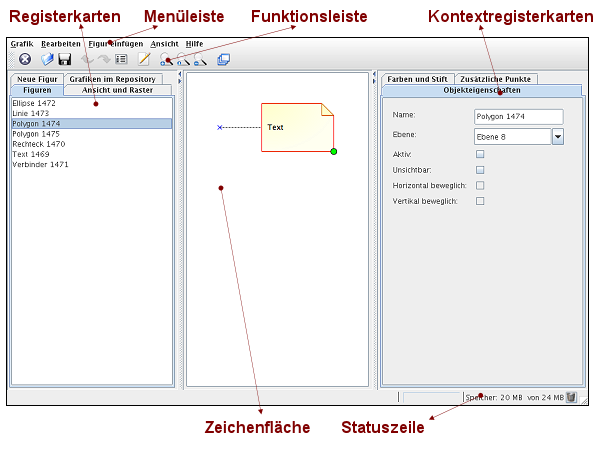Viewport: 605px width, 450px height.
Task: Select Rechteck 1470 in the figure list
Action: click(x=92, y=144)
